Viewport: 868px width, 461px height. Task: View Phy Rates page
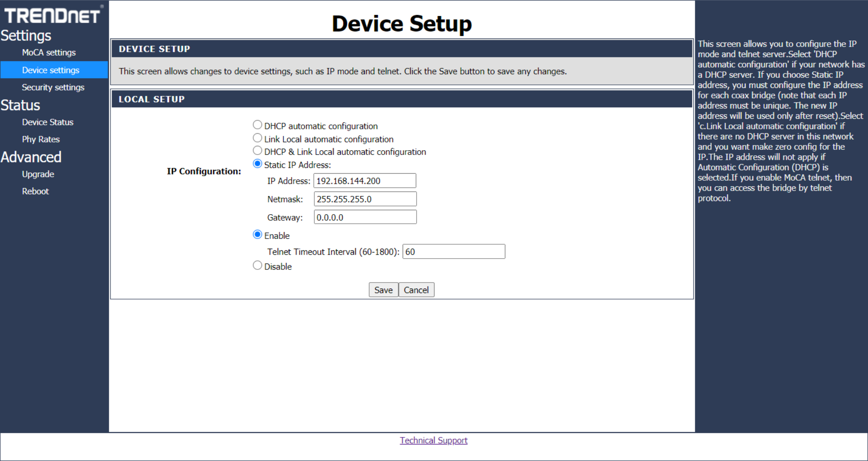[41, 139]
